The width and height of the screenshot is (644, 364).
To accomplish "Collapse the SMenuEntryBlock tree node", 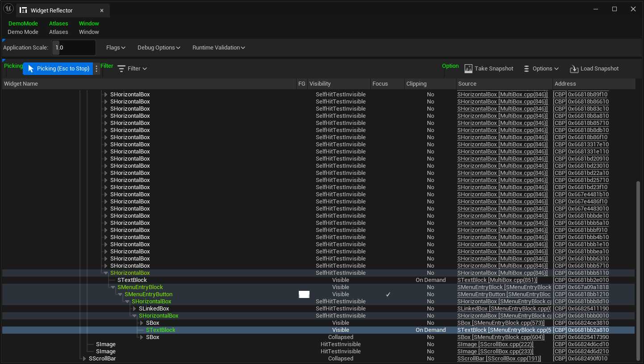I will (x=113, y=287).
